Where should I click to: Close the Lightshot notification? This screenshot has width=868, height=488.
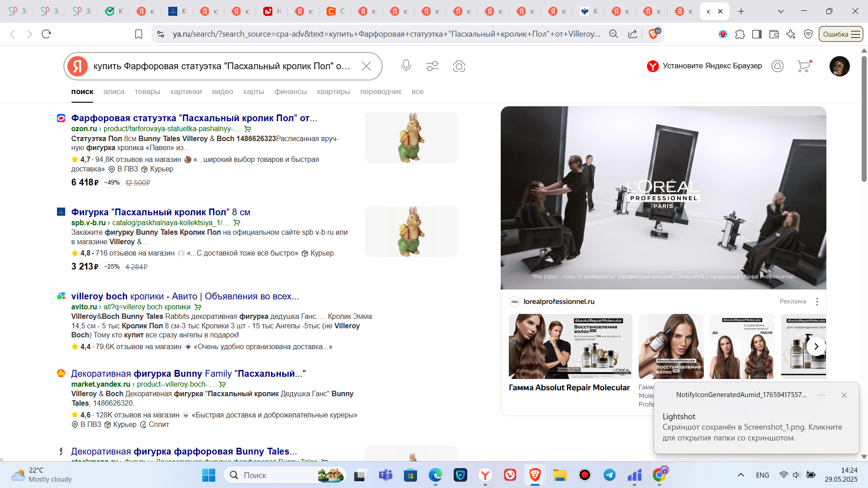(x=844, y=395)
